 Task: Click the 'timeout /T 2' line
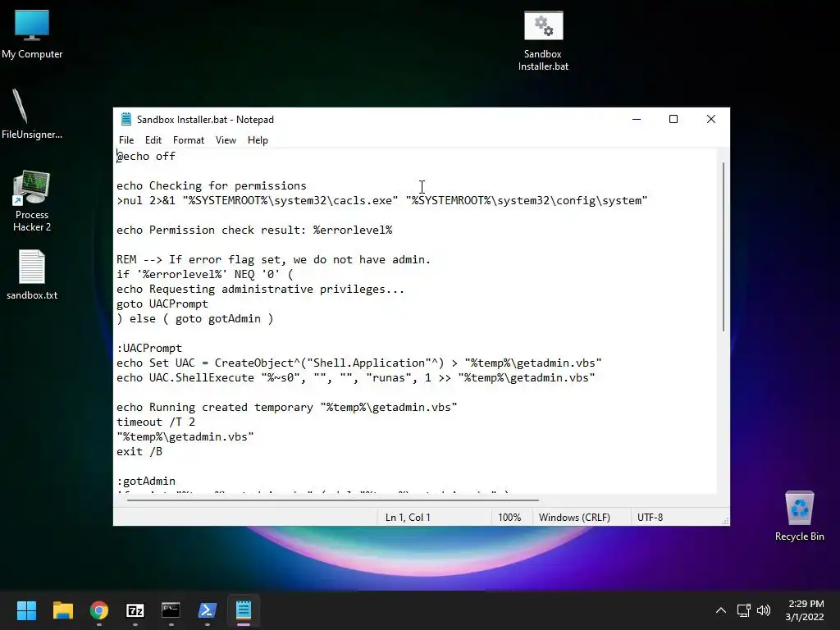click(x=156, y=422)
